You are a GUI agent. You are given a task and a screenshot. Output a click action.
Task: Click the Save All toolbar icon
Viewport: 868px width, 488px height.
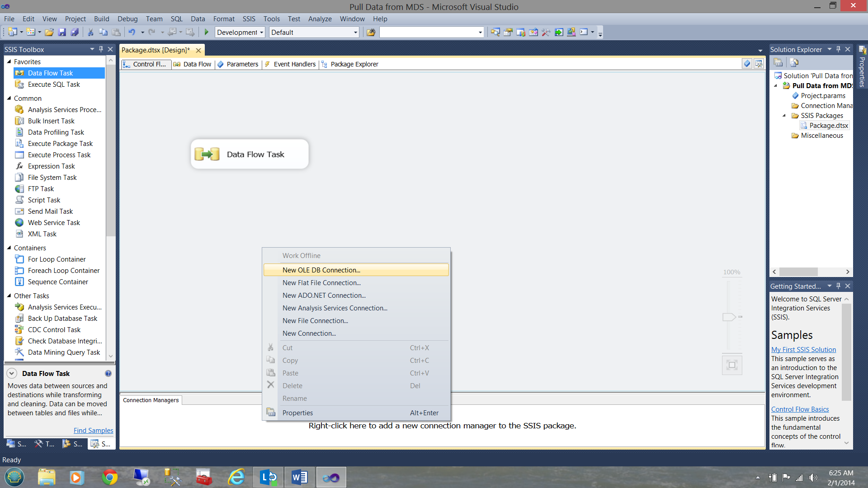[75, 32]
